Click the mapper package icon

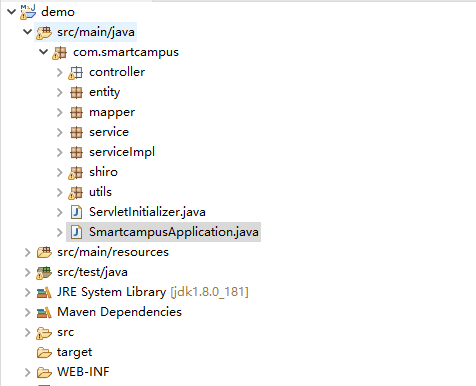76,112
